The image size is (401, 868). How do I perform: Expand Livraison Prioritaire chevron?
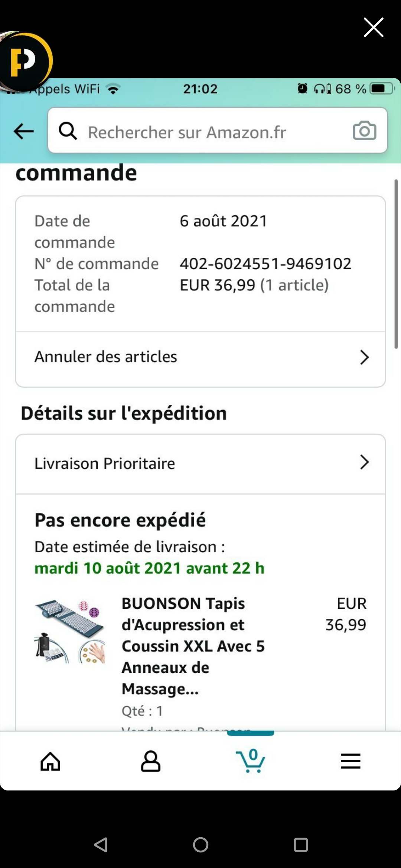364,462
